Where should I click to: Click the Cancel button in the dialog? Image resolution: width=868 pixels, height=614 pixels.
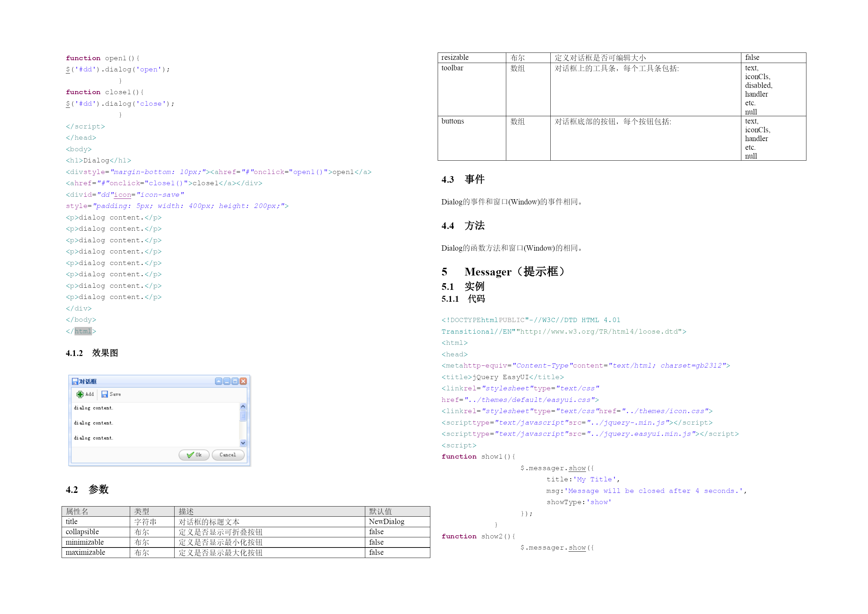[228, 455]
